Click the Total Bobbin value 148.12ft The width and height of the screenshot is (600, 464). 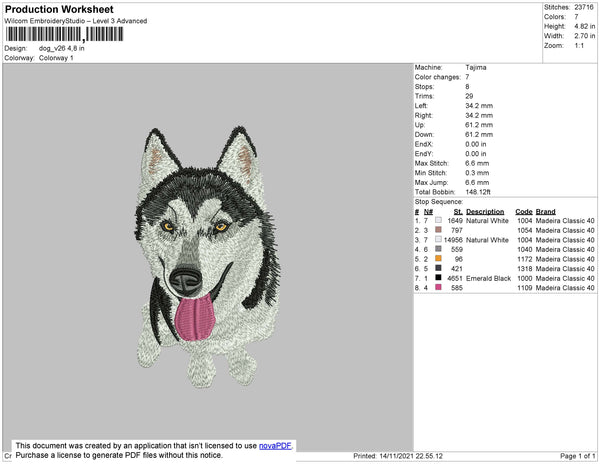pyautogui.click(x=478, y=192)
